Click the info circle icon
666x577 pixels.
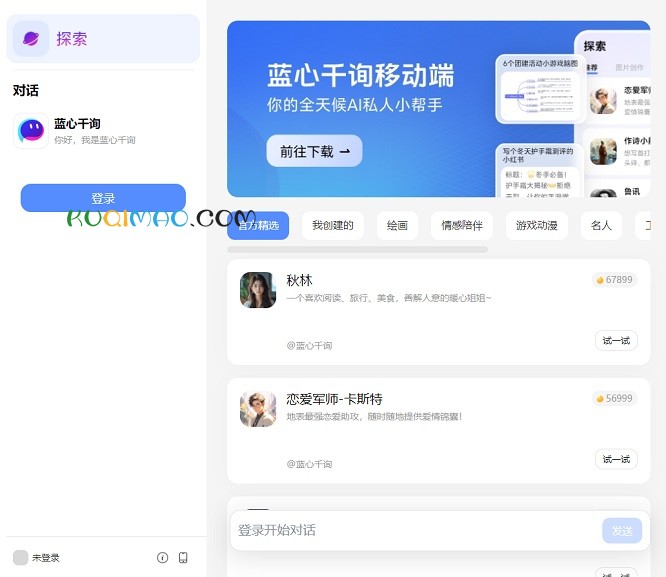pyautogui.click(x=162, y=557)
